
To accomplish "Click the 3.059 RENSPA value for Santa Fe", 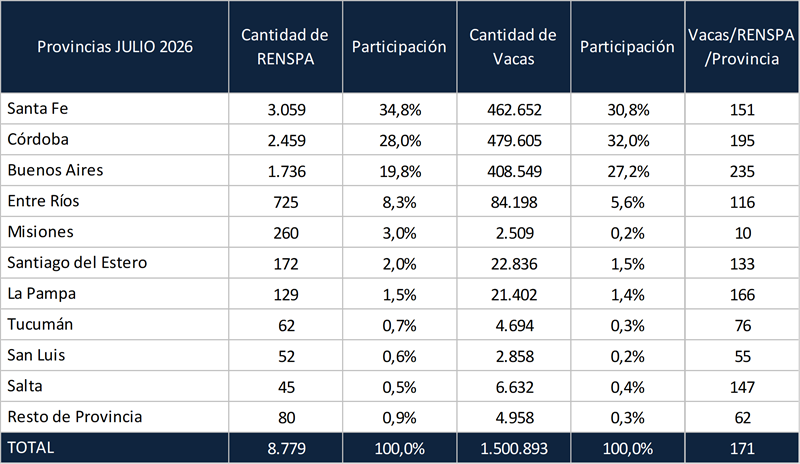I will pyautogui.click(x=286, y=109).
